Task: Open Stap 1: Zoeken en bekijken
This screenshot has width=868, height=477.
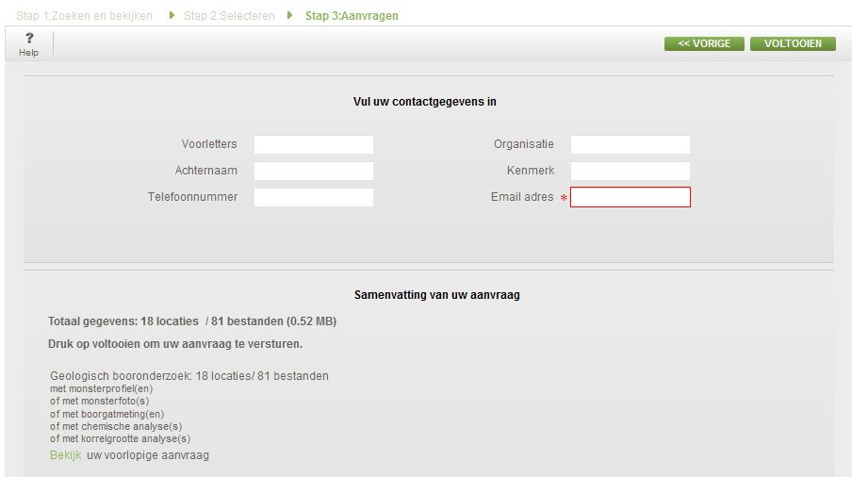Action: 84,16
